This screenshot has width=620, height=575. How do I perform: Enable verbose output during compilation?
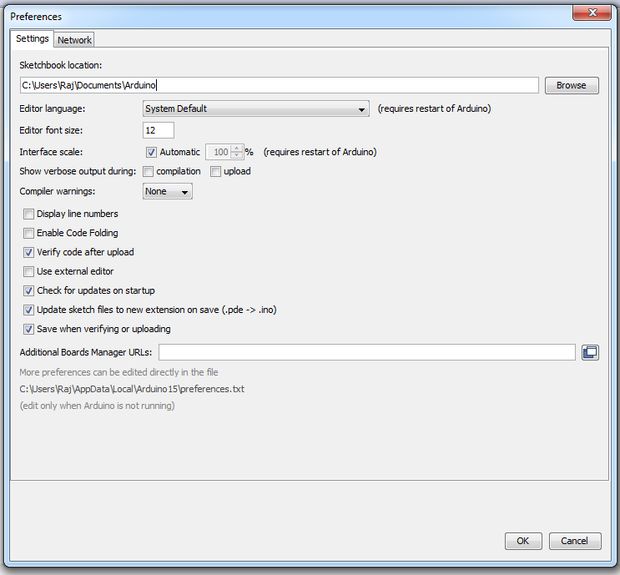pyautogui.click(x=148, y=172)
